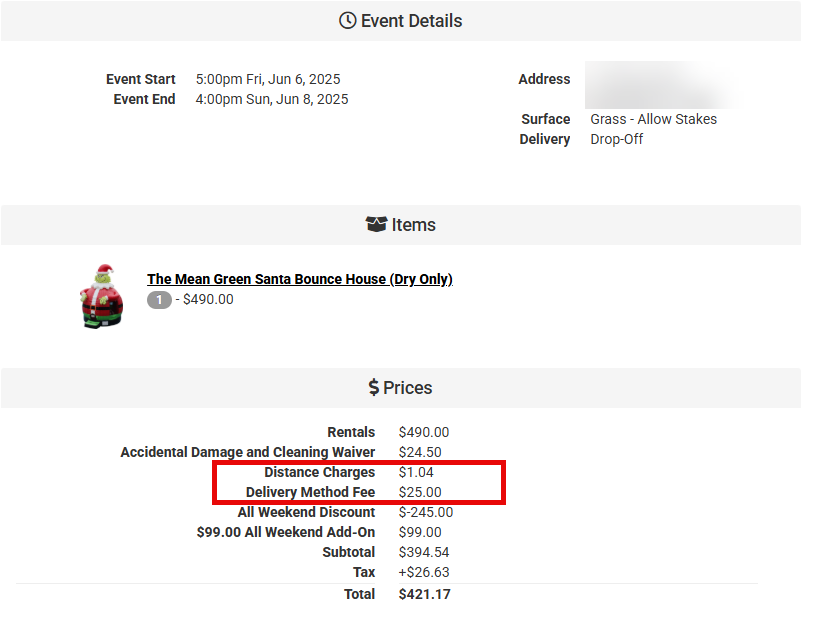Click the Santa bounce house thumbnail image

[101, 295]
